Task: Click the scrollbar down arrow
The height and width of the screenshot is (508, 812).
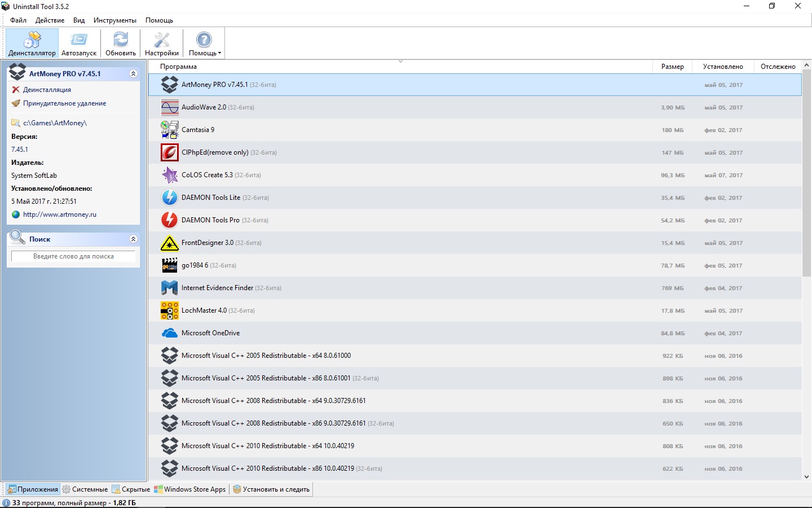Action: click(x=806, y=477)
